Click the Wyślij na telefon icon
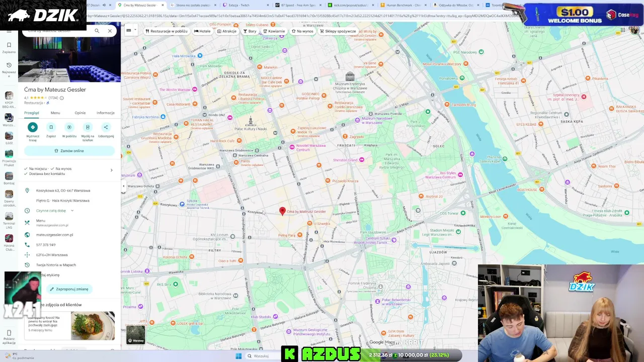644x362 pixels. tap(88, 127)
